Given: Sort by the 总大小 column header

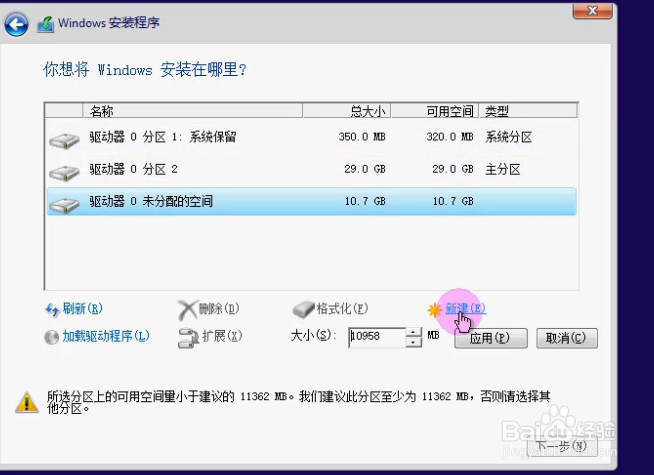Looking at the screenshot, I should [347, 111].
